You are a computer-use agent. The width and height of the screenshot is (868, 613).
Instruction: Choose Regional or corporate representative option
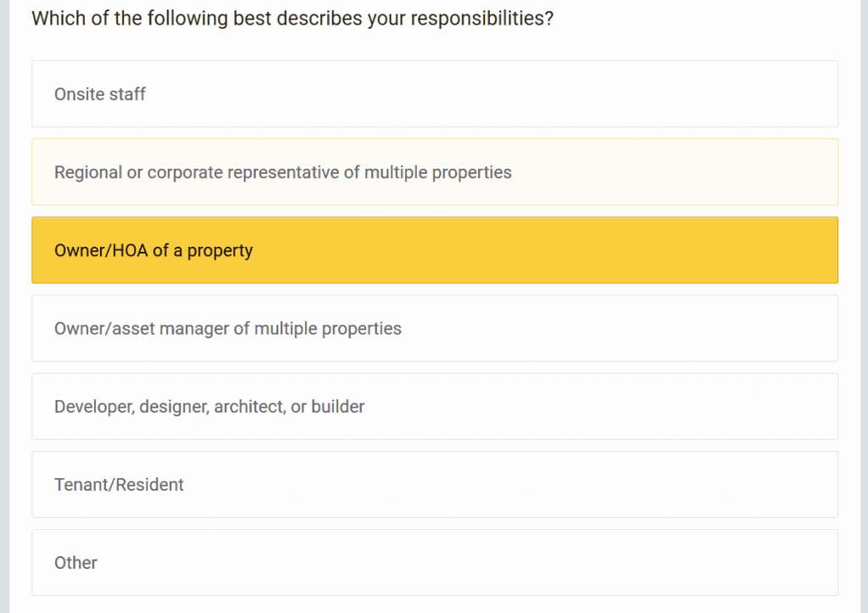pyautogui.click(x=435, y=172)
